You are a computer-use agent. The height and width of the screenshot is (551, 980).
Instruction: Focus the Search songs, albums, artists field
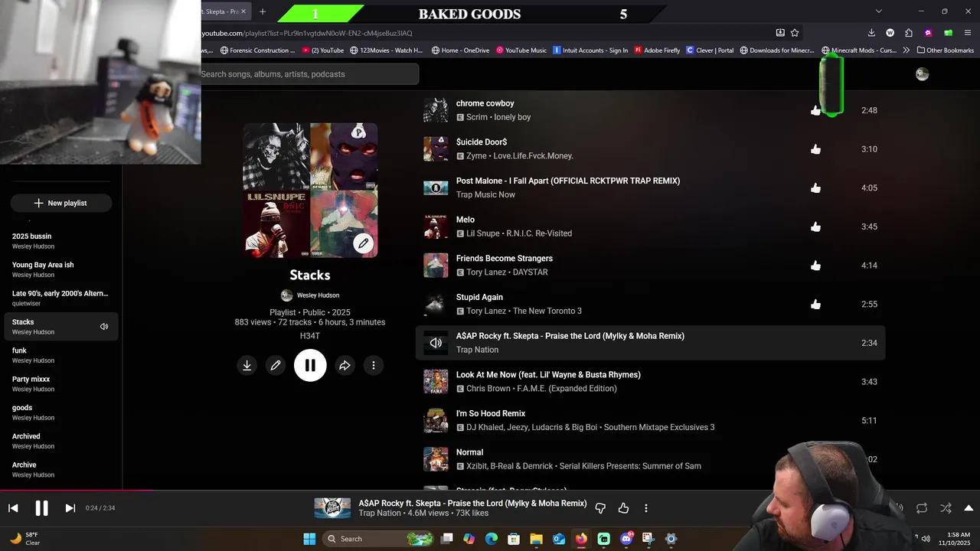coord(309,74)
